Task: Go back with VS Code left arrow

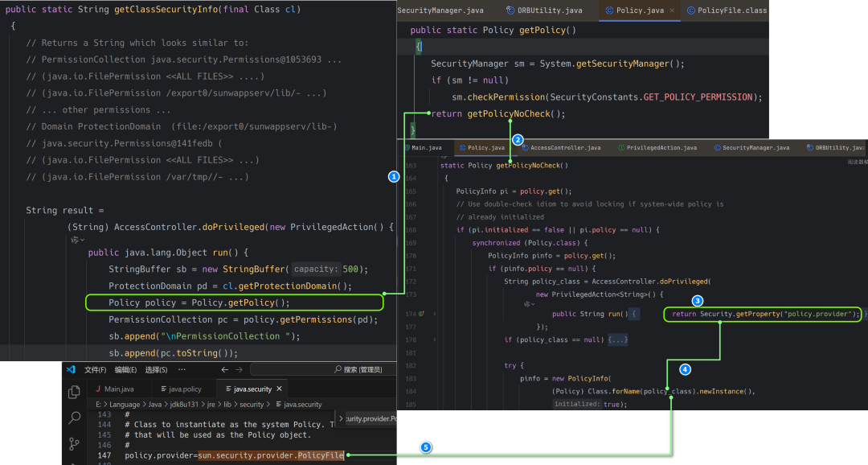Action: click(x=224, y=370)
